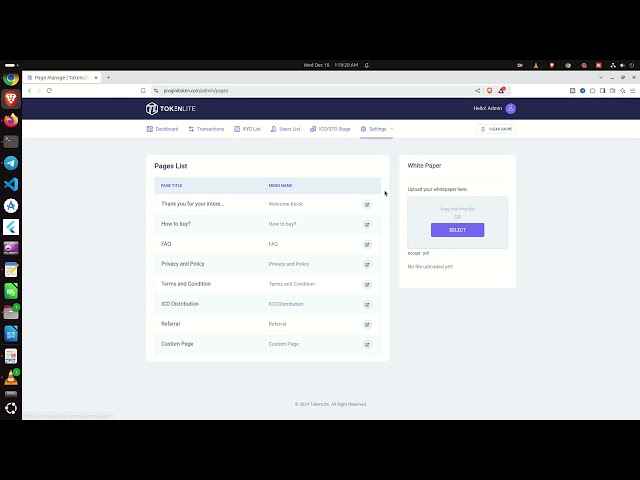Open the Brave browser dock icon
Viewport: 640px width, 480px height.
11,99
